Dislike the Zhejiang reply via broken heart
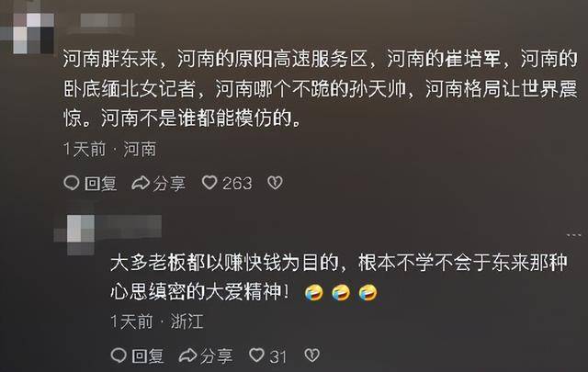The height and width of the screenshot is (372, 588). coord(312,355)
